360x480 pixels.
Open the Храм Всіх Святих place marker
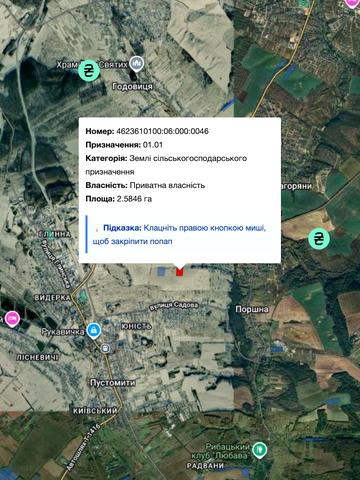point(136,64)
